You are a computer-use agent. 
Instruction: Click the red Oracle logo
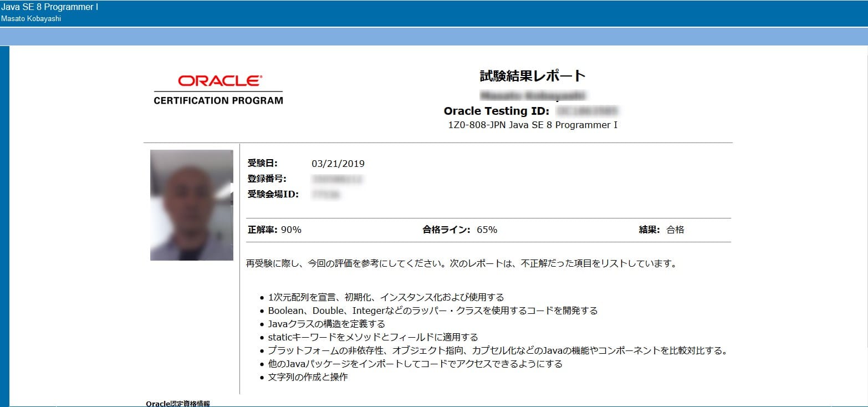pos(220,81)
